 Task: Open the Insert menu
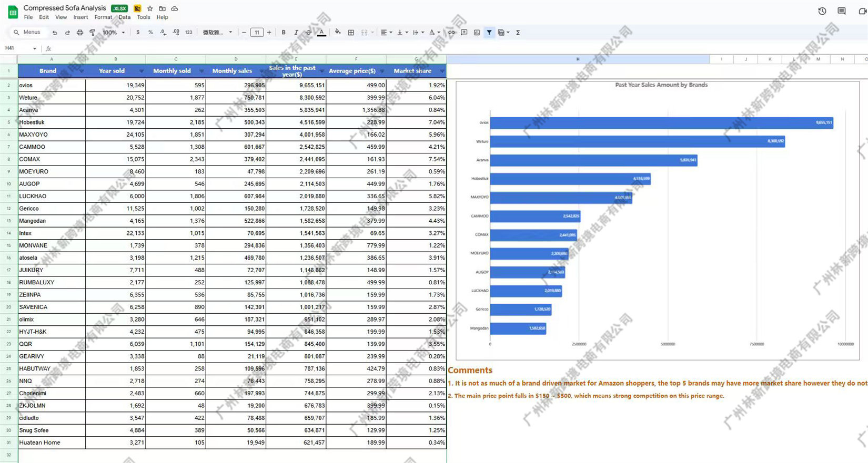(80, 17)
